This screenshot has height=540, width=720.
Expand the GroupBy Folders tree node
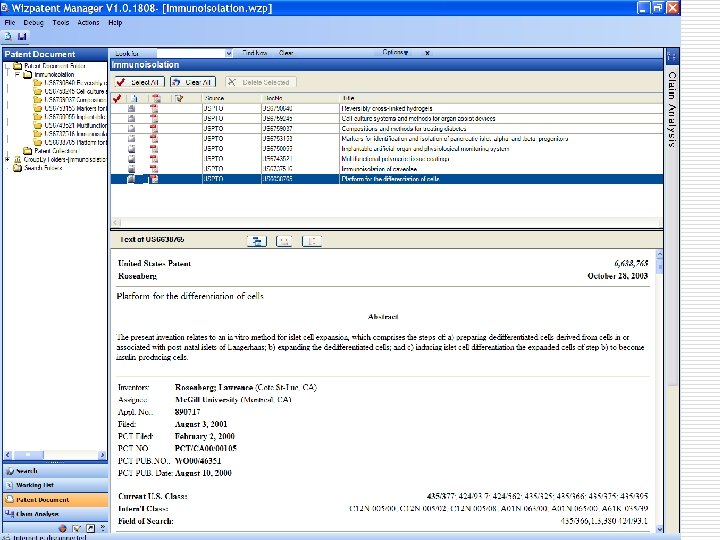click(7, 159)
